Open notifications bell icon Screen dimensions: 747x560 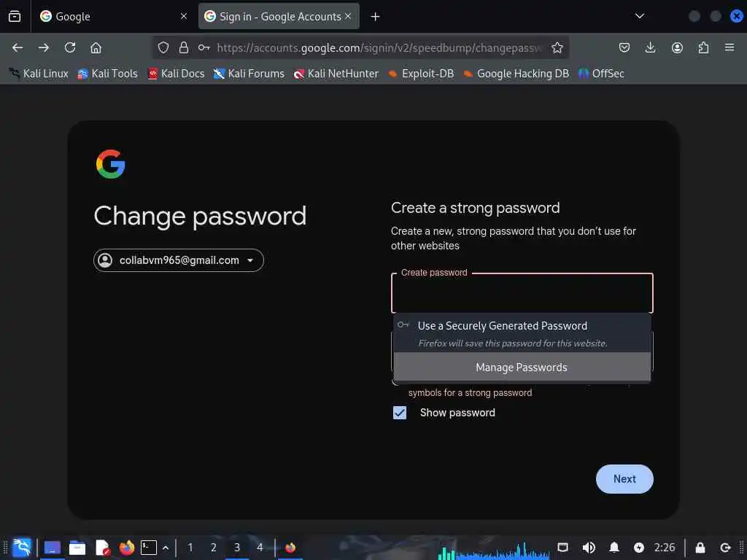[x=614, y=548]
